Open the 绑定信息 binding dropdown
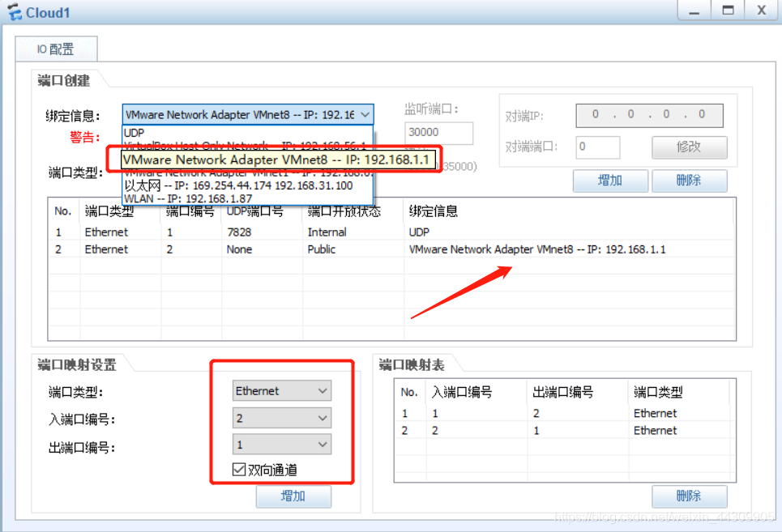 (248, 114)
